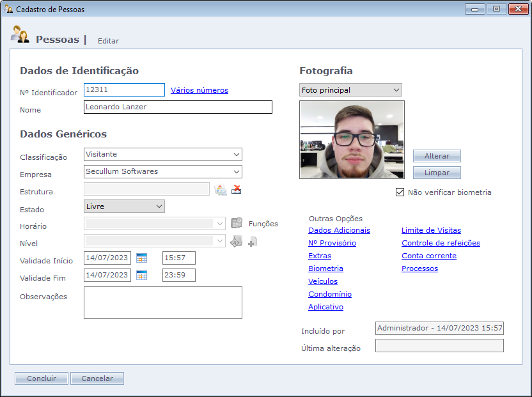Open the Biometria link
This screenshot has width=532, height=397.
[325, 269]
